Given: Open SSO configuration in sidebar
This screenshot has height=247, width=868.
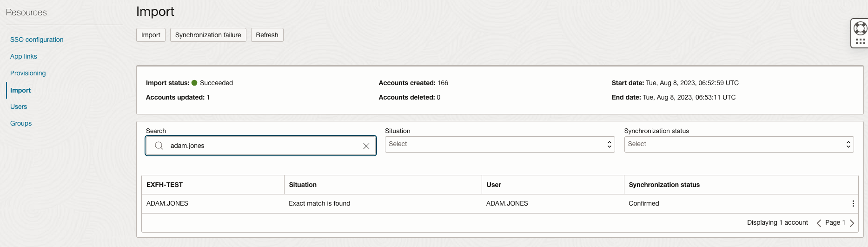Looking at the screenshot, I should click(x=37, y=40).
